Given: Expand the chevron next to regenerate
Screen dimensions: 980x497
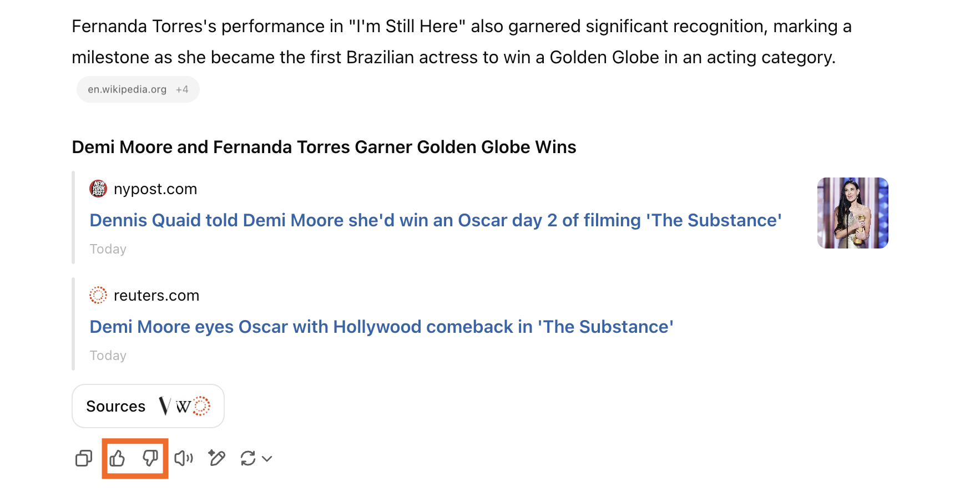Looking at the screenshot, I should 267,459.
